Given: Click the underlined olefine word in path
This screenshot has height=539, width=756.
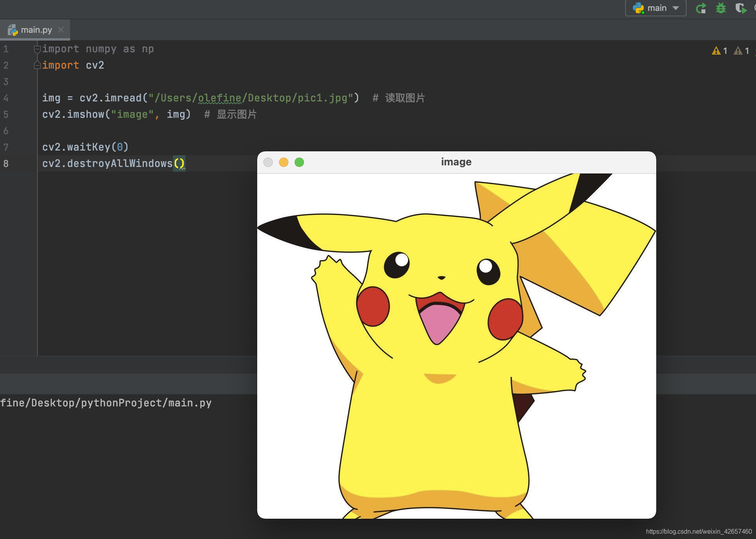Looking at the screenshot, I should (x=219, y=98).
